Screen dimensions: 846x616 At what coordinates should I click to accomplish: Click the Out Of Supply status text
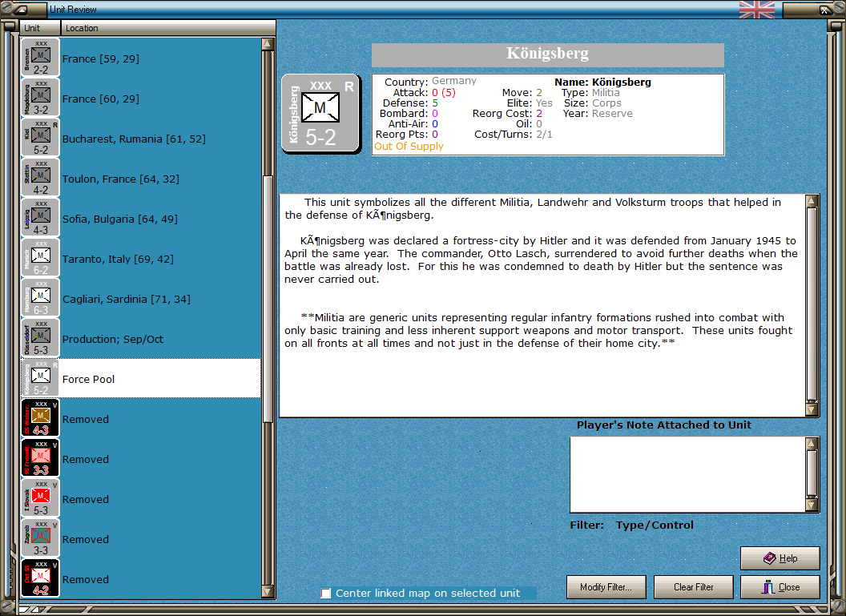click(x=409, y=146)
